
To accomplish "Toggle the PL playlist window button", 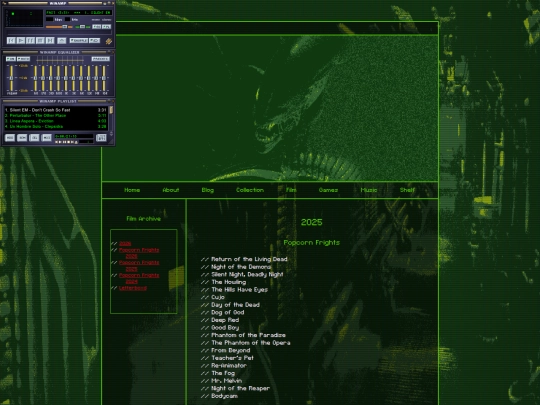I will pos(106,27).
